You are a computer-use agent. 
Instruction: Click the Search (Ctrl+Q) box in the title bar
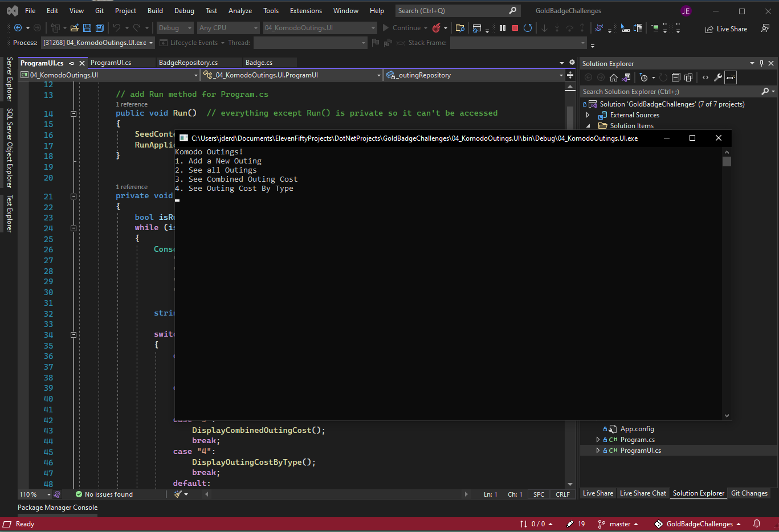pos(457,11)
